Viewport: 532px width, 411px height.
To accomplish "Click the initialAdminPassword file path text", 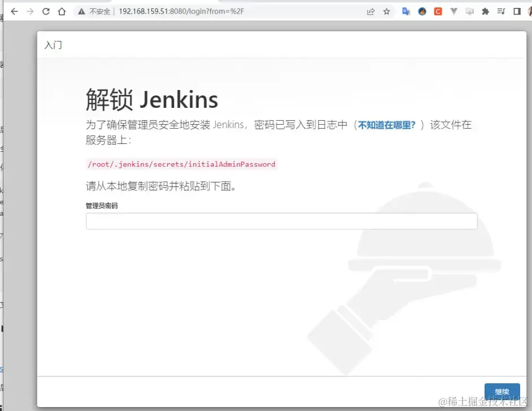I will (181, 164).
